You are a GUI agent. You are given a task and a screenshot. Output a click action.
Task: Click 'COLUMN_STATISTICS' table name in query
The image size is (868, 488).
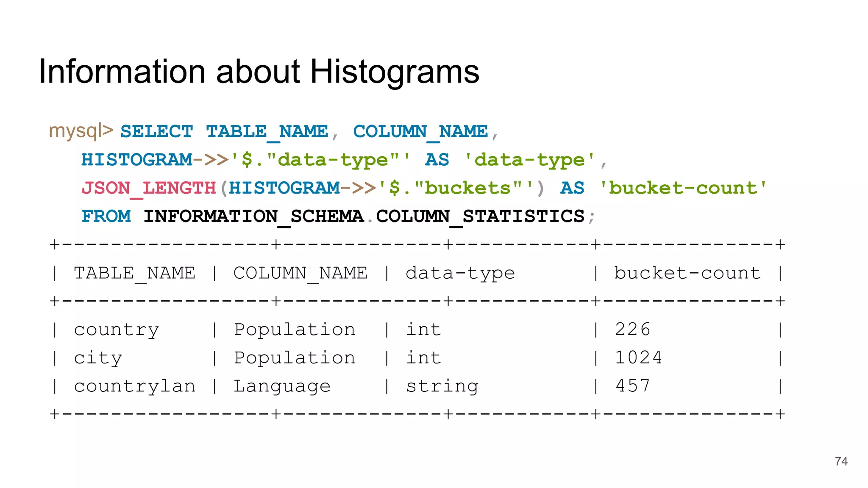coord(480,216)
